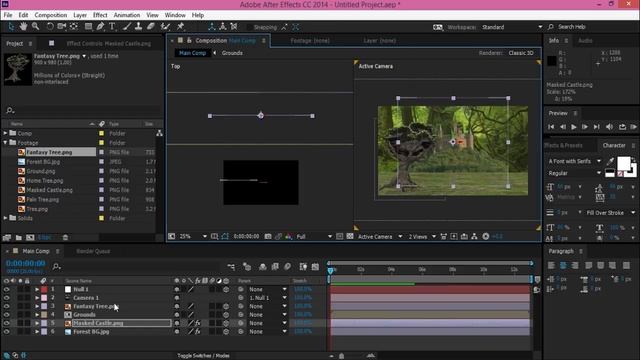
Task: Hide the Masked Castle.png layer
Action: (7, 323)
